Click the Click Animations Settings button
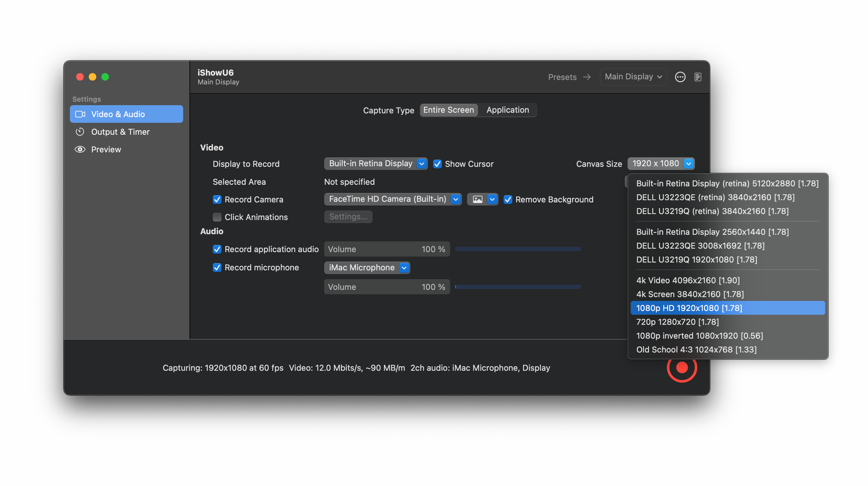Viewport: 868px width, 486px height. coord(348,217)
